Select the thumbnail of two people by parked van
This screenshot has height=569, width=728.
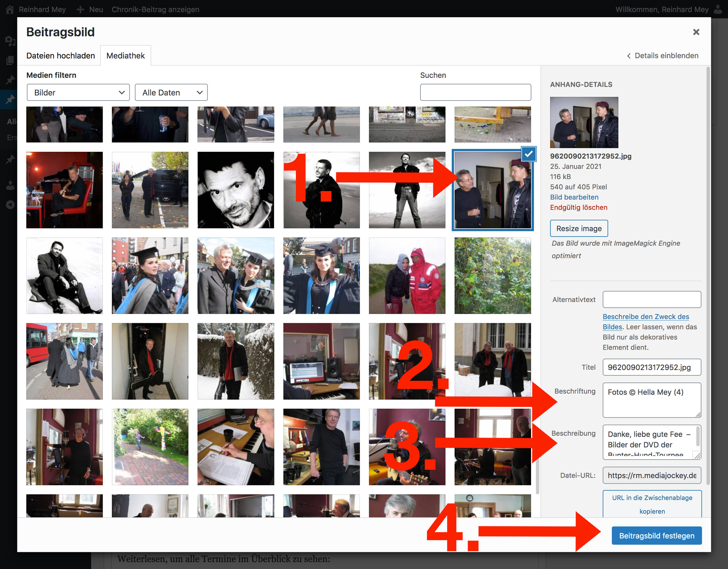[150, 190]
